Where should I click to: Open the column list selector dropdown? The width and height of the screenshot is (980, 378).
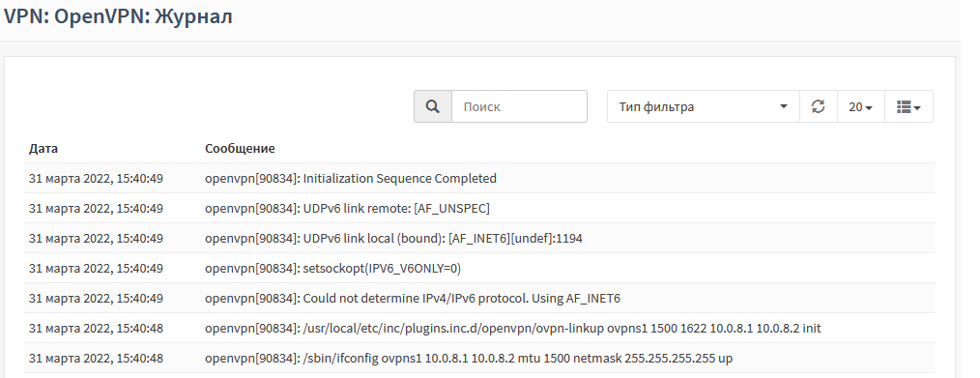pos(908,107)
